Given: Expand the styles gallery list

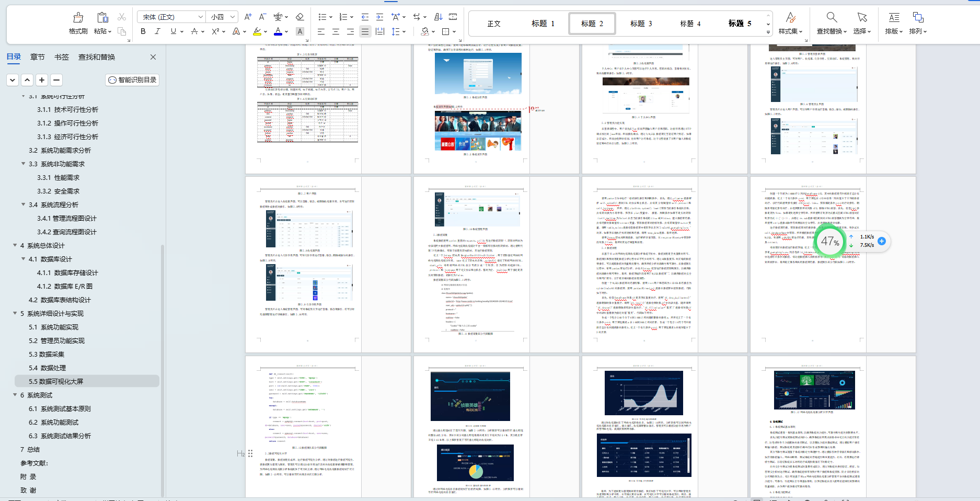Looking at the screenshot, I should [768, 32].
